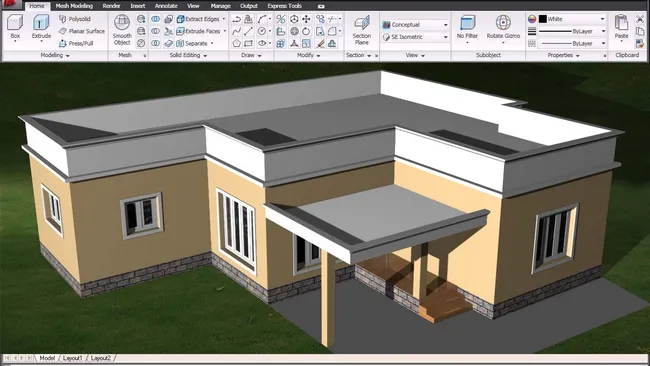Expand the Solid Editing panel

(188, 55)
